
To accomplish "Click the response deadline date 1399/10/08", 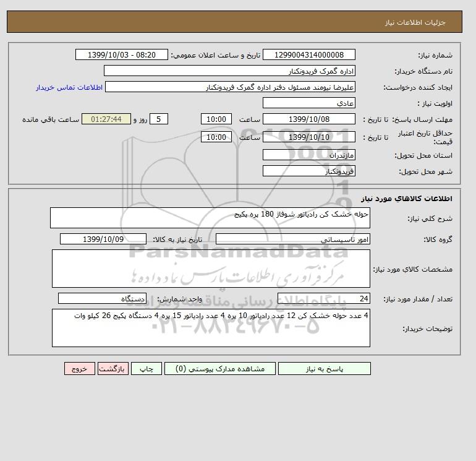I will coord(309,119).
